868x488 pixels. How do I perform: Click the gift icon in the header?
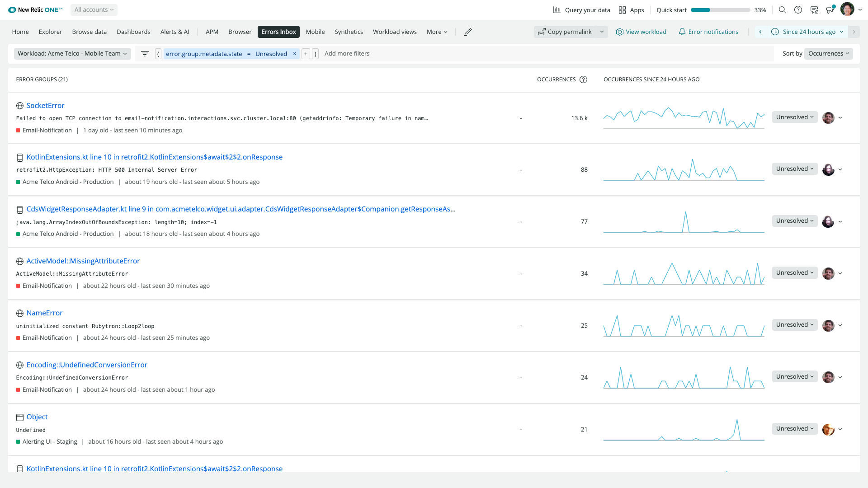[x=830, y=9]
